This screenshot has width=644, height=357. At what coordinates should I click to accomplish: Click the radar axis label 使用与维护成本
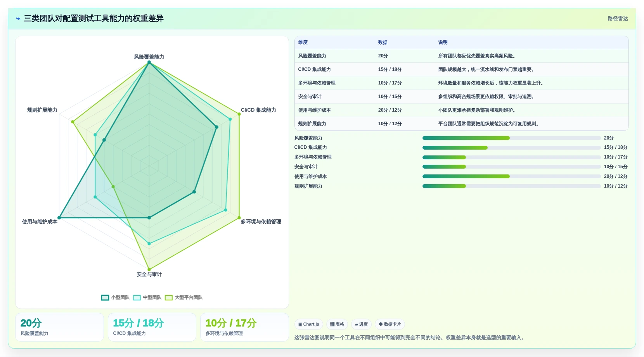pos(40,222)
